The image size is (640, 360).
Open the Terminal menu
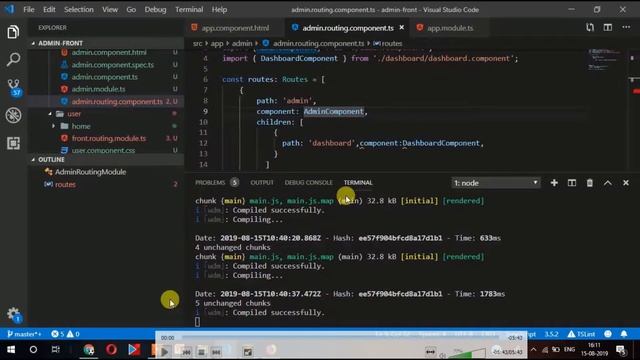189,9
